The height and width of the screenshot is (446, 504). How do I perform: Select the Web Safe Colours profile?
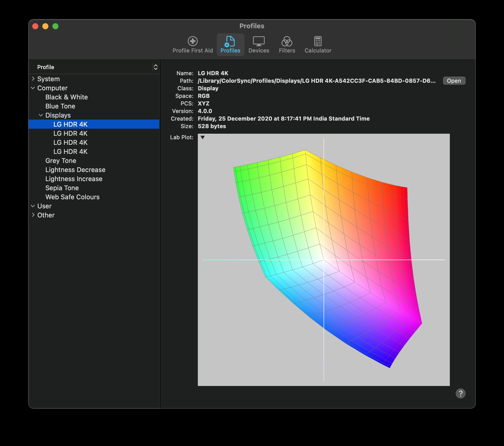coord(72,197)
